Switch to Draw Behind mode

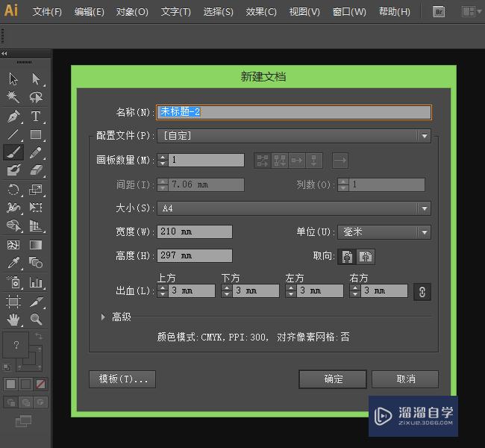pos(25,402)
